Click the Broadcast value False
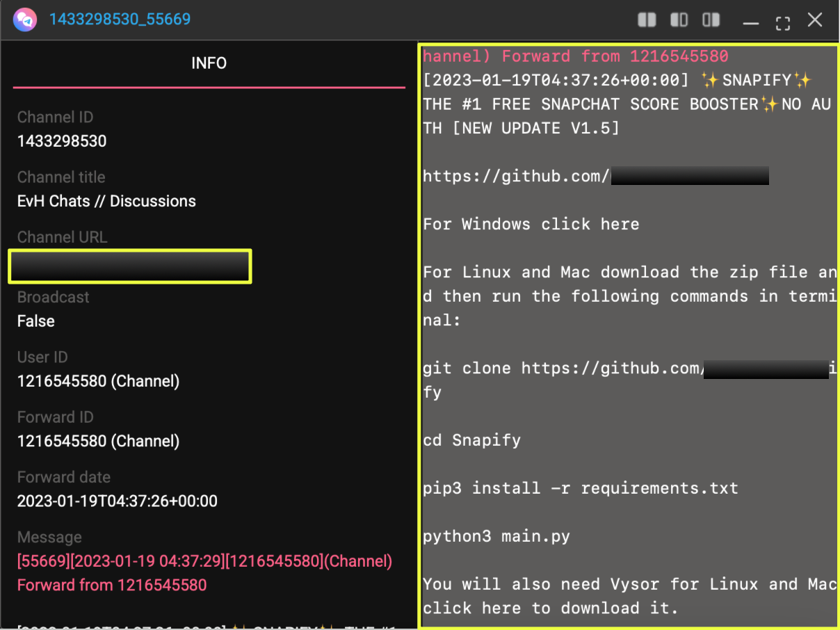The image size is (840, 630). click(x=36, y=321)
